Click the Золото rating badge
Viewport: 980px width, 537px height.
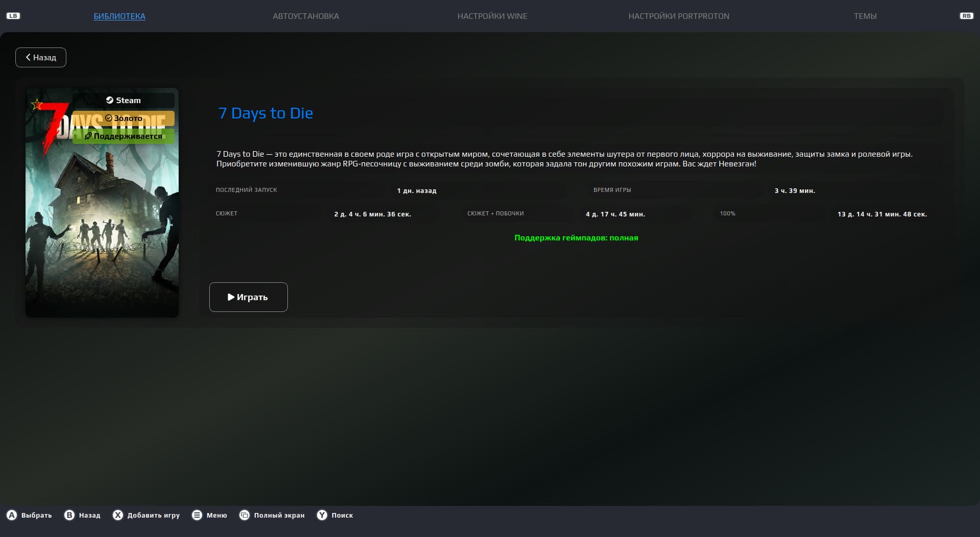[124, 118]
